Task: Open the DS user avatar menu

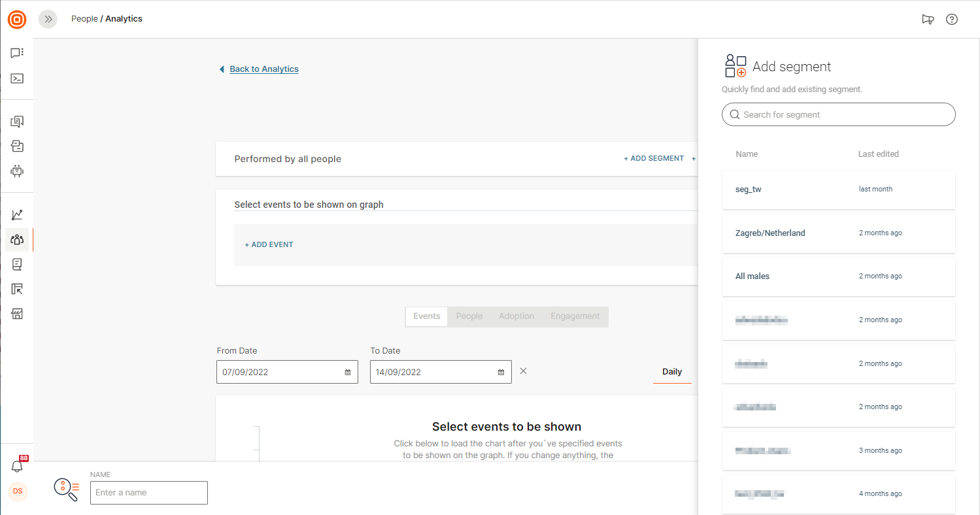Action: coord(18,491)
